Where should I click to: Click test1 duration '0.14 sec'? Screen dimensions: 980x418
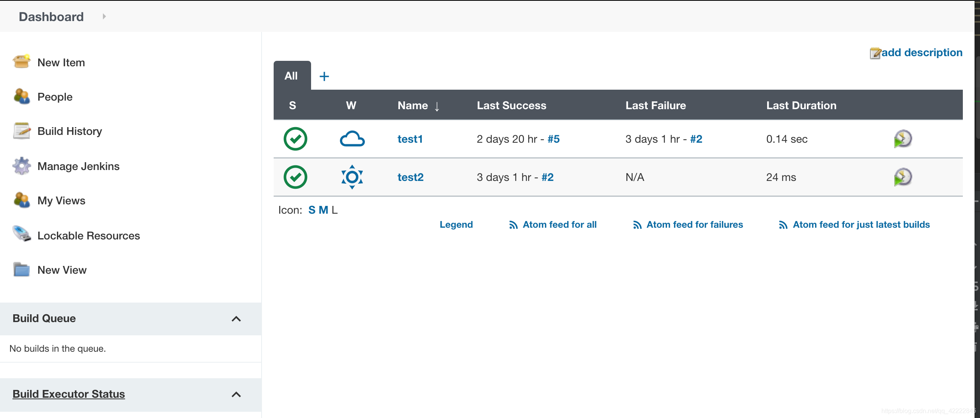click(787, 139)
